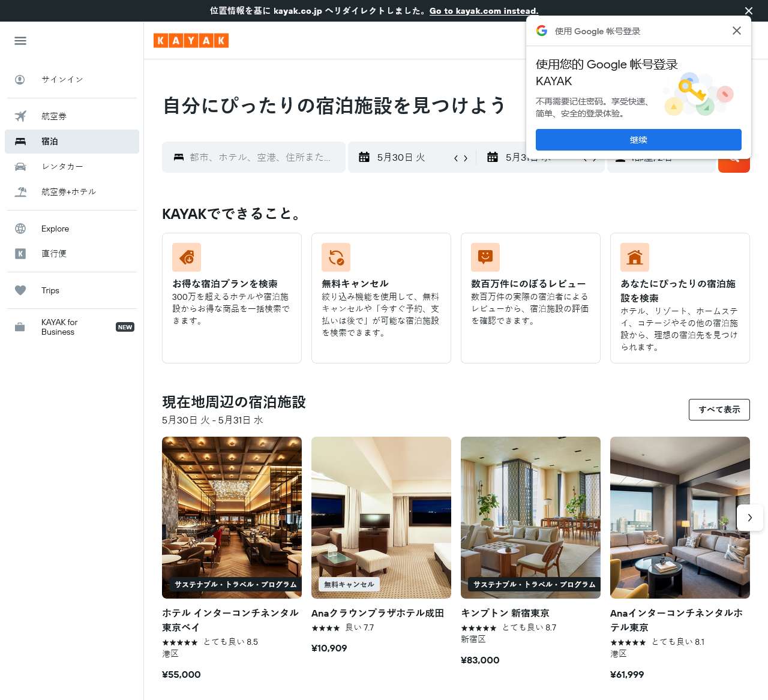
Task: Click the ¥55,000 price
Action: [x=181, y=674]
